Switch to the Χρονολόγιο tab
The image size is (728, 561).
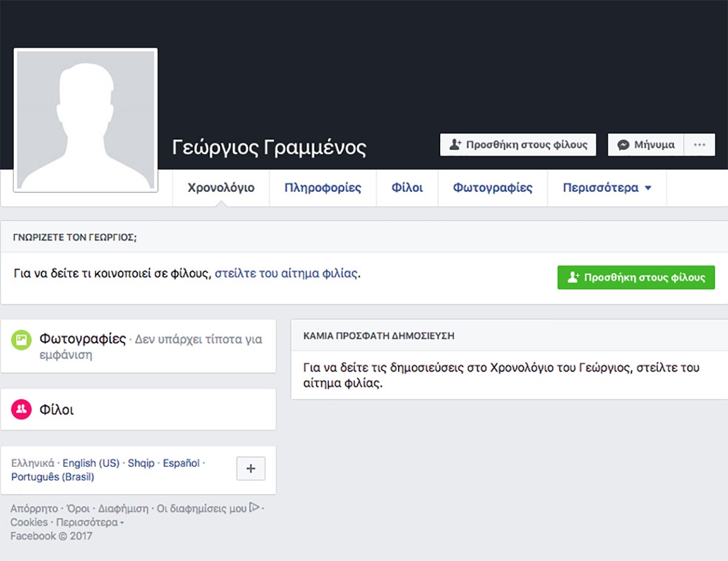(x=221, y=188)
